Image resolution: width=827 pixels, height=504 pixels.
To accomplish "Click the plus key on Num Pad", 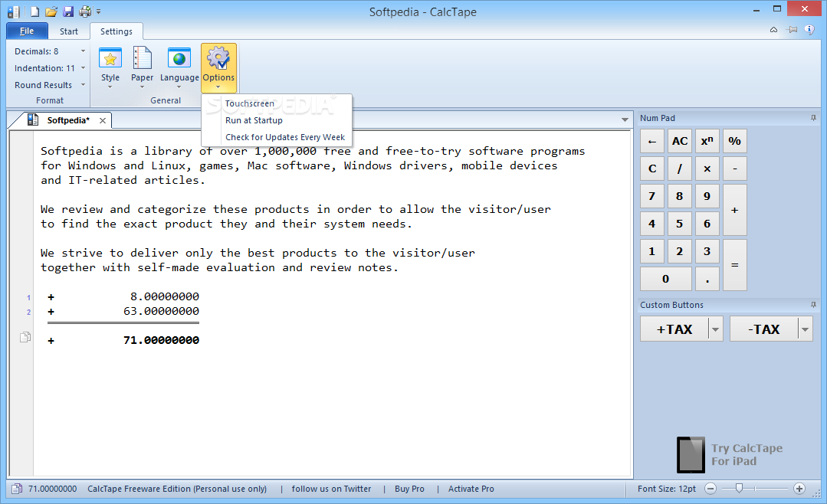I will click(735, 210).
